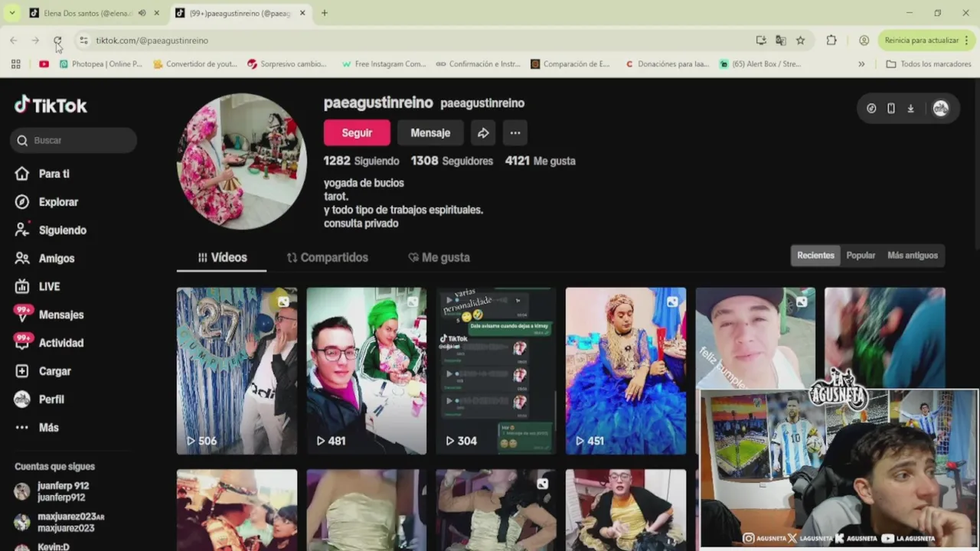980x551 pixels.
Task: Click the TikTok logo
Action: pyautogui.click(x=51, y=105)
